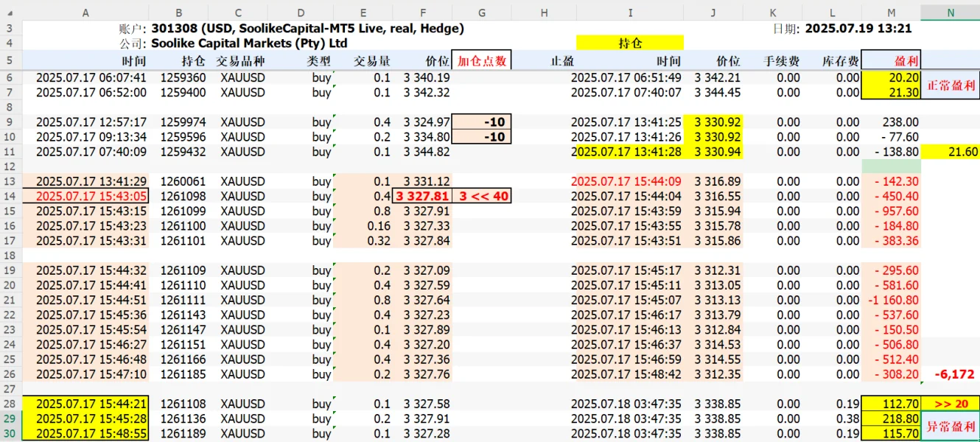Click the '异常盈利' label cell
Viewport: 980px width, 442px height.
pos(951,427)
